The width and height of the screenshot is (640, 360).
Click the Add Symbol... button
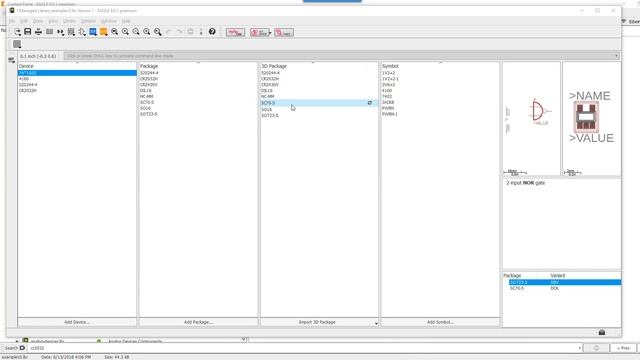tap(440, 322)
